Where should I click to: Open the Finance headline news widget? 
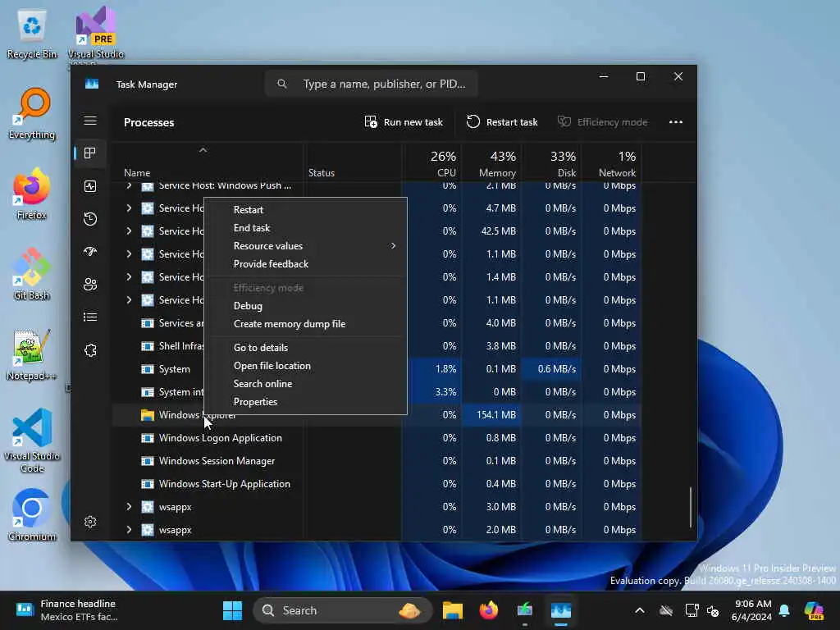66,610
